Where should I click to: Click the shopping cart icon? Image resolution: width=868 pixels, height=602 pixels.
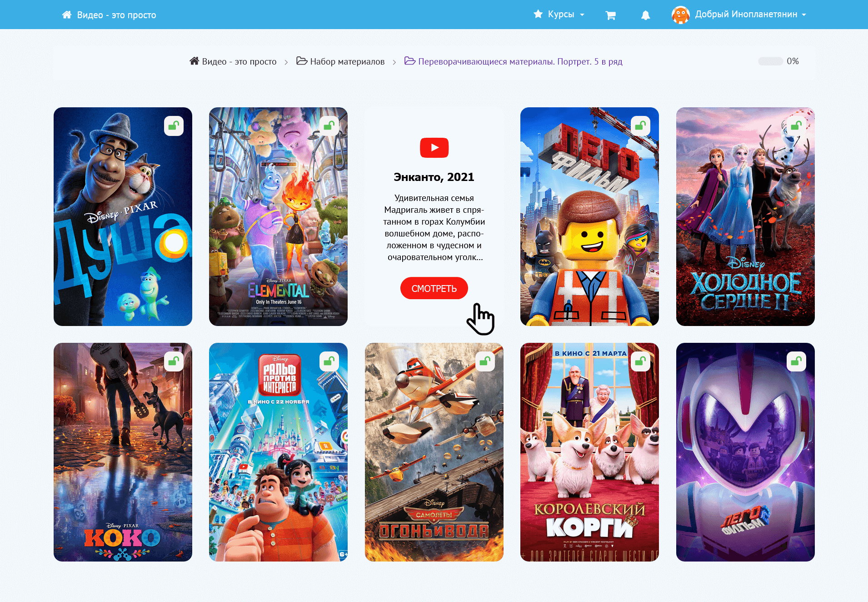[610, 15]
